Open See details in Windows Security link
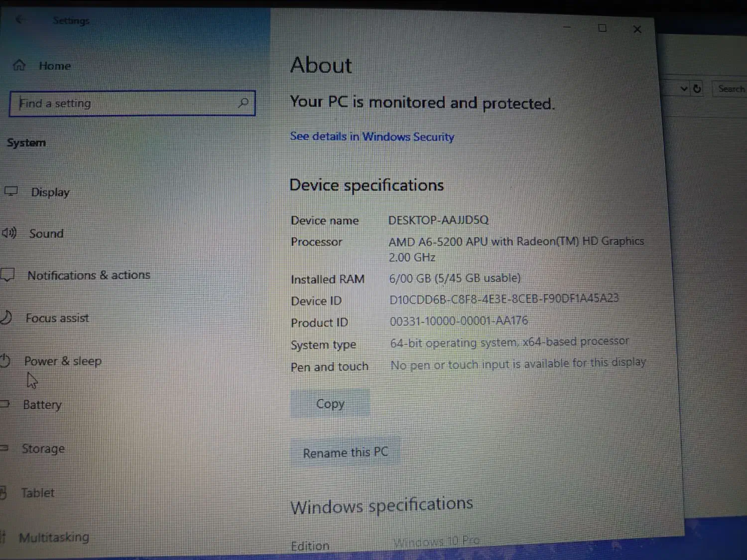 [372, 136]
